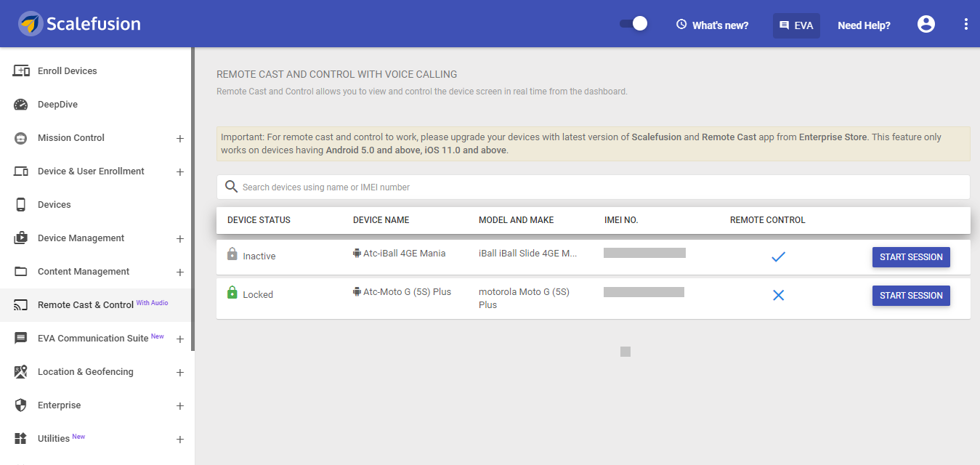The image size is (980, 465).
Task: Click the gray lock icon for Inactive device
Action: 232,254
